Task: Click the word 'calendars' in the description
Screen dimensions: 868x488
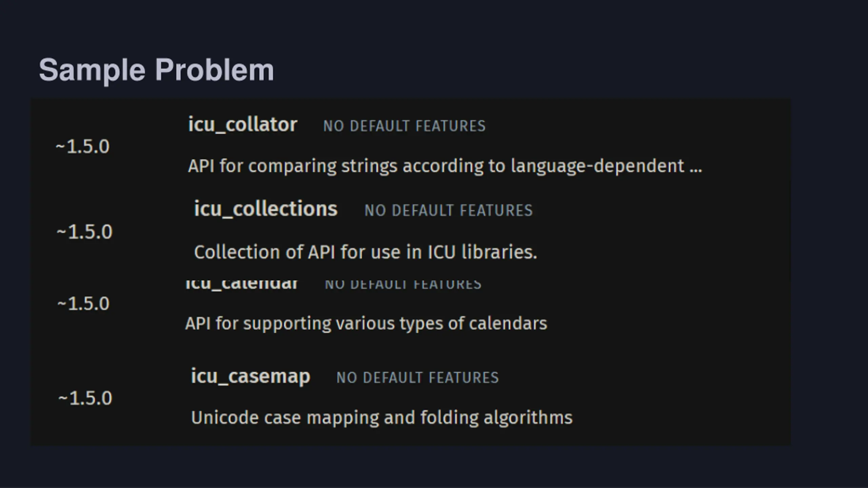Action: click(x=508, y=324)
